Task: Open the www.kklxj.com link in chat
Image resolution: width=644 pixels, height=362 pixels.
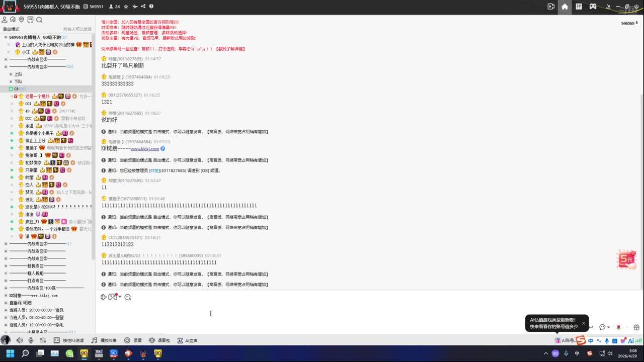Action: coord(145,149)
